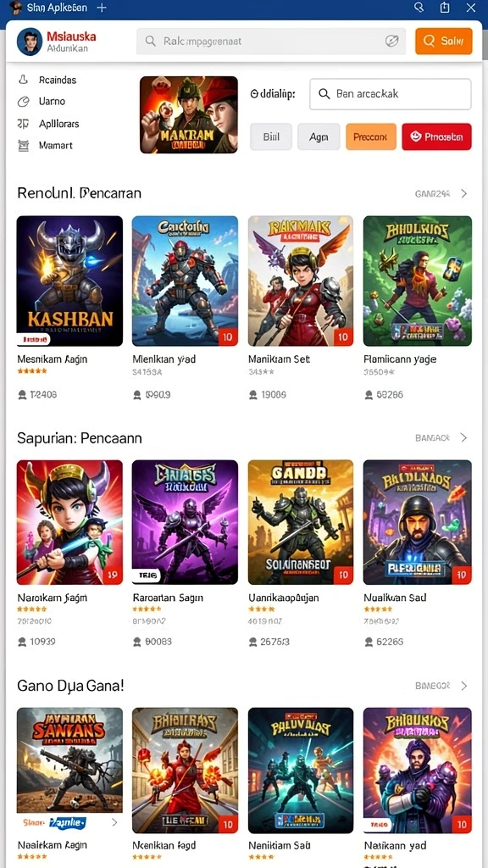Click the Mamart sidebar store icon
Image resolution: width=488 pixels, height=868 pixels.
point(23,146)
